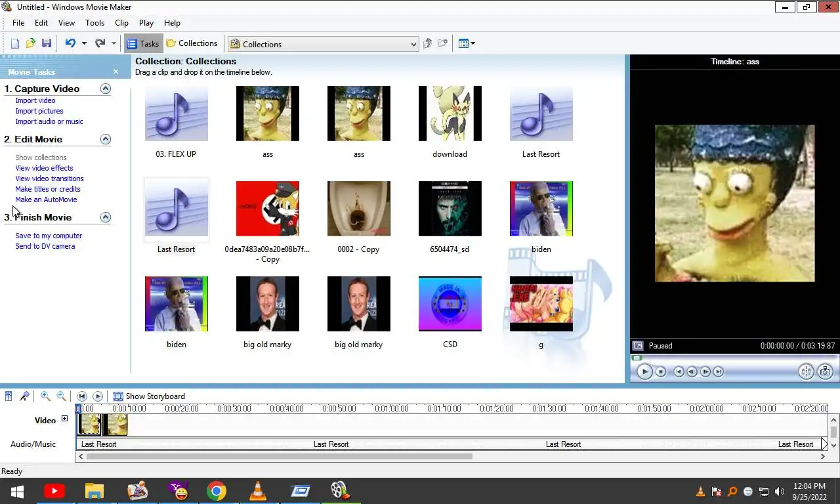Screen dimensions: 840x504
Task: Stop the preview monitor playback
Action: coord(661,371)
